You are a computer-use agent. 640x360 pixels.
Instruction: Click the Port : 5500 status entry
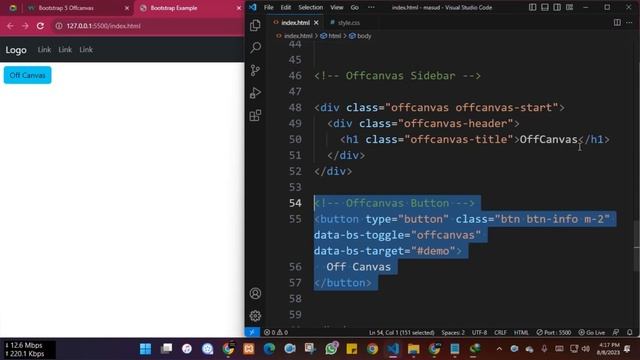pos(553,332)
